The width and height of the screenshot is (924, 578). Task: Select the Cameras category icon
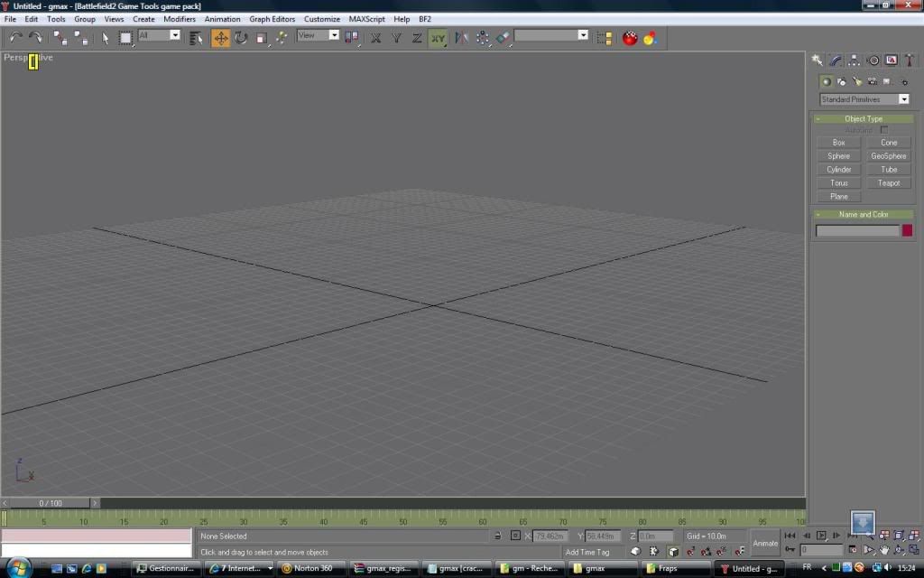872,81
